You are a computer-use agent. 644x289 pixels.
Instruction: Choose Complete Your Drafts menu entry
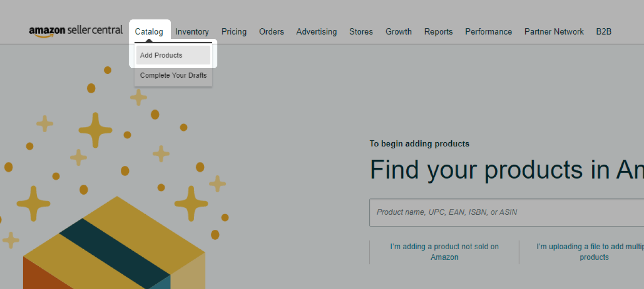(x=173, y=75)
